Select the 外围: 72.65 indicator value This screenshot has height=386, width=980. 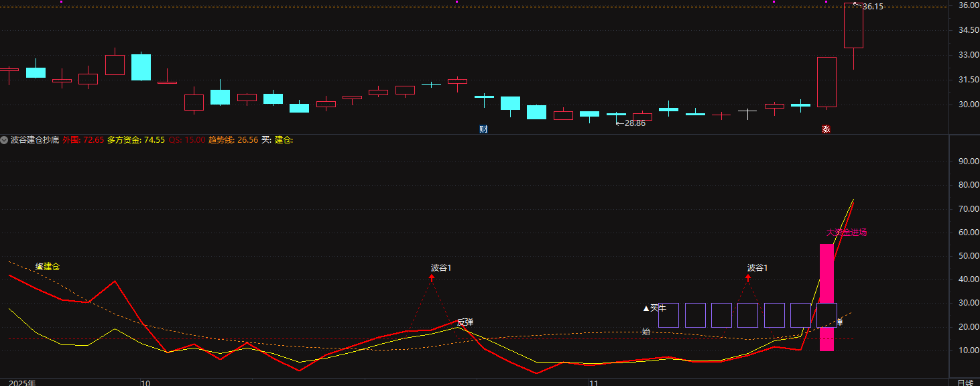tap(83, 140)
